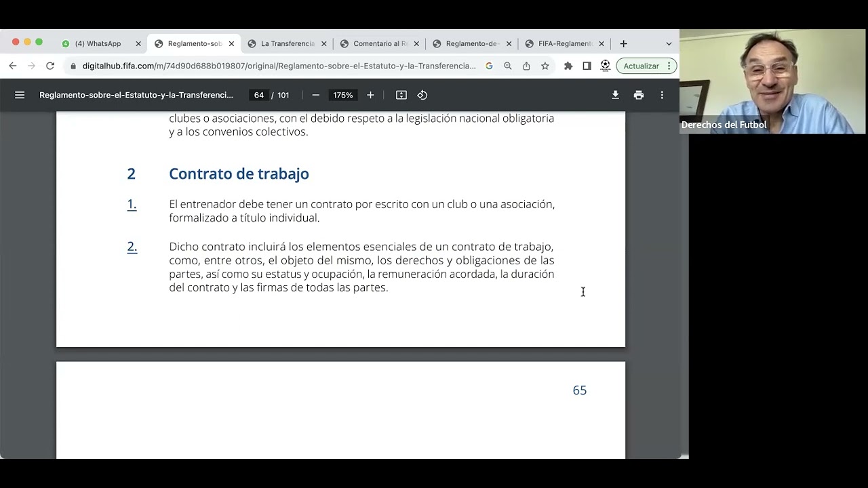Screen dimensions: 868x488
Task: Toggle the browser side panel
Action: pos(587,66)
